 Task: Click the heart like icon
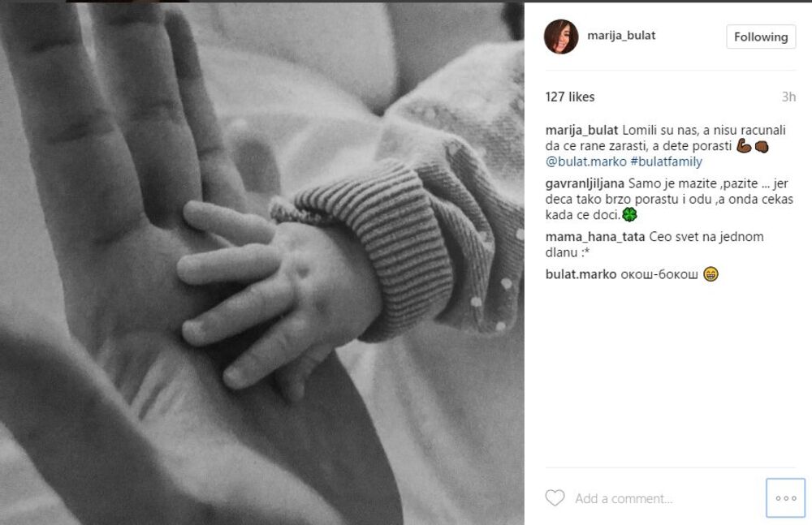tap(555, 498)
